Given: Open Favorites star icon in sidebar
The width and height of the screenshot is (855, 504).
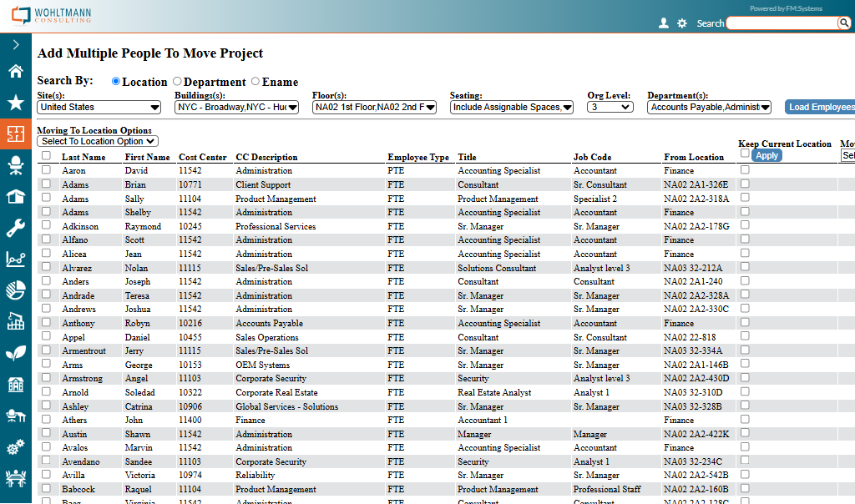Looking at the screenshot, I should 15,103.
